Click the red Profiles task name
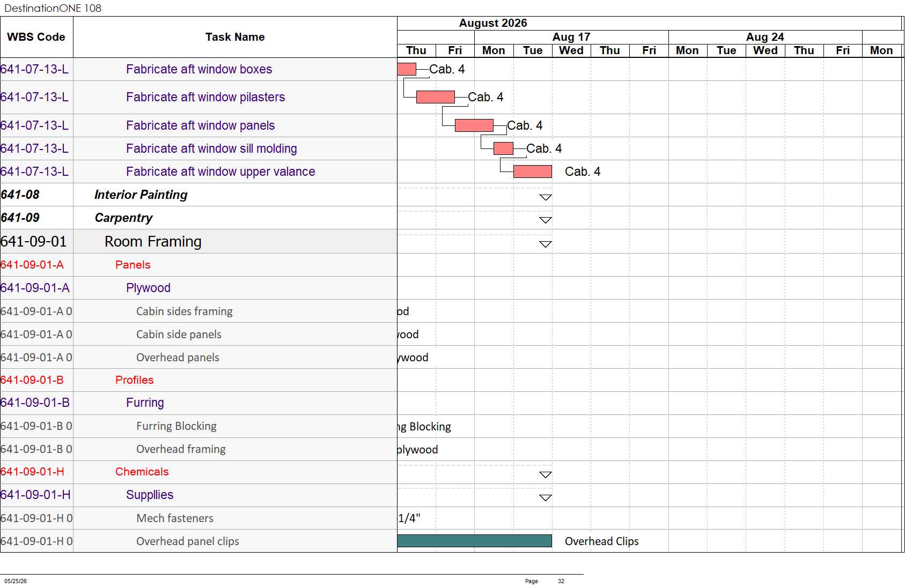This screenshot has width=905, height=588. (x=134, y=380)
